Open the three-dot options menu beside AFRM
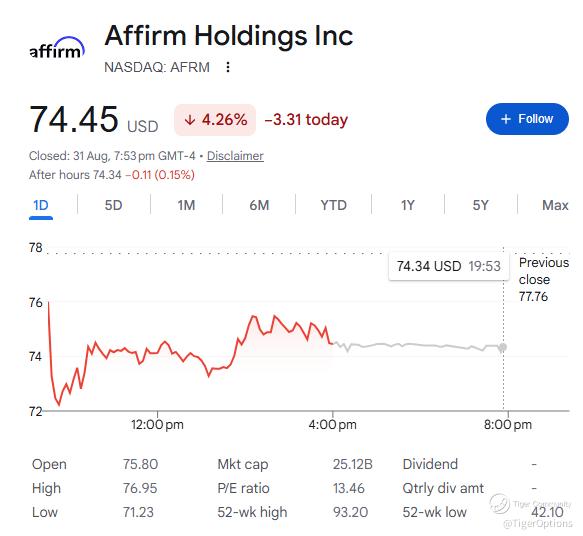 click(228, 67)
